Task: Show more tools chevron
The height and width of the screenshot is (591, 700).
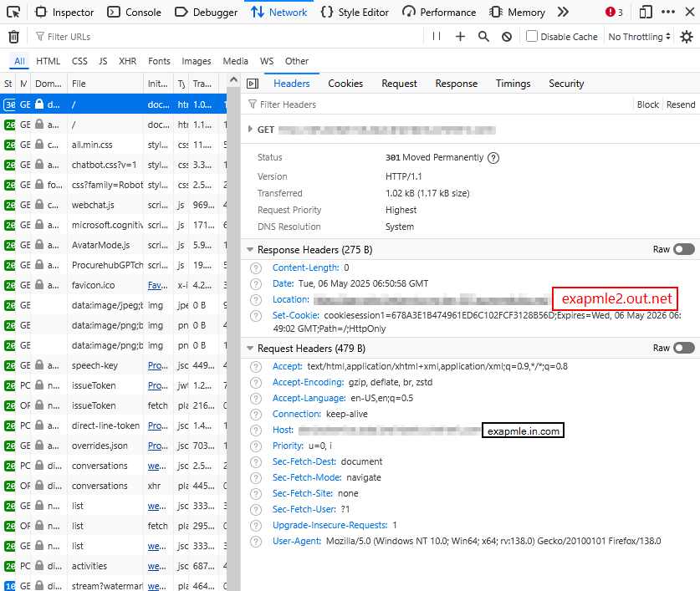Action: click(x=564, y=12)
